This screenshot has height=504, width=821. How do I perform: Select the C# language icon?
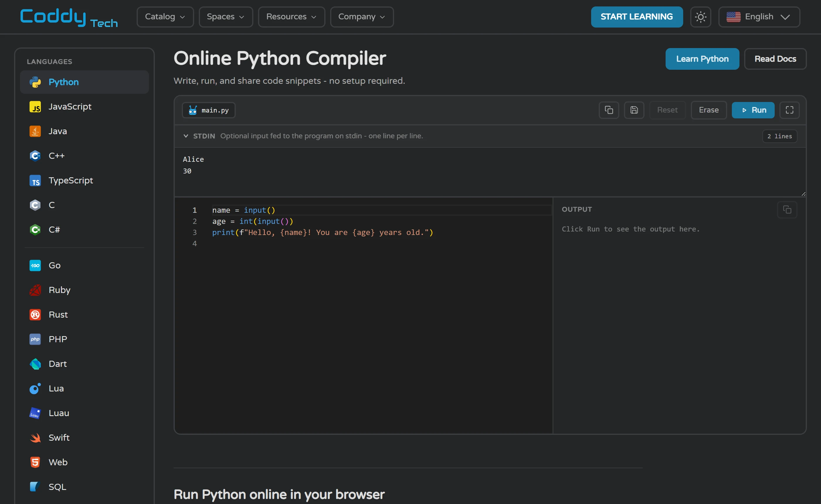pyautogui.click(x=35, y=230)
